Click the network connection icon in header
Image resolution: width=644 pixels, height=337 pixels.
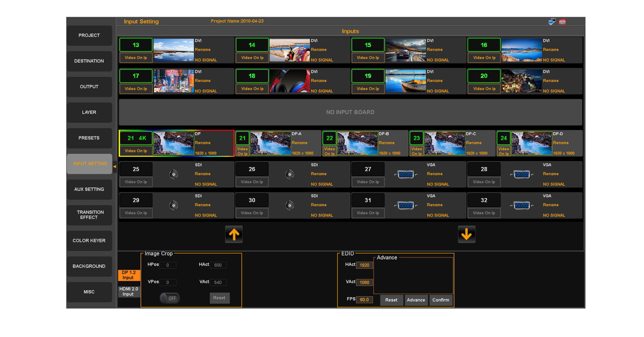(x=552, y=22)
